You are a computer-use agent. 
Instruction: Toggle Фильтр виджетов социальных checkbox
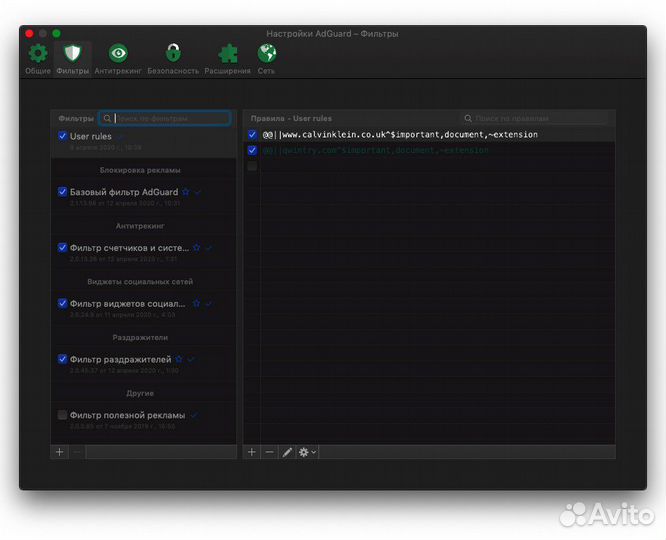(62, 303)
